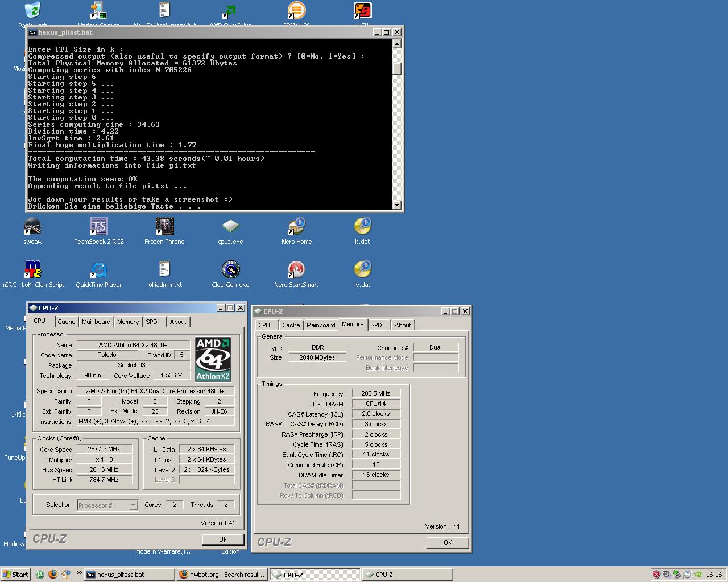This screenshot has width=728, height=582.
Task: Open the sweaw desktop shortcut
Action: pyautogui.click(x=33, y=226)
